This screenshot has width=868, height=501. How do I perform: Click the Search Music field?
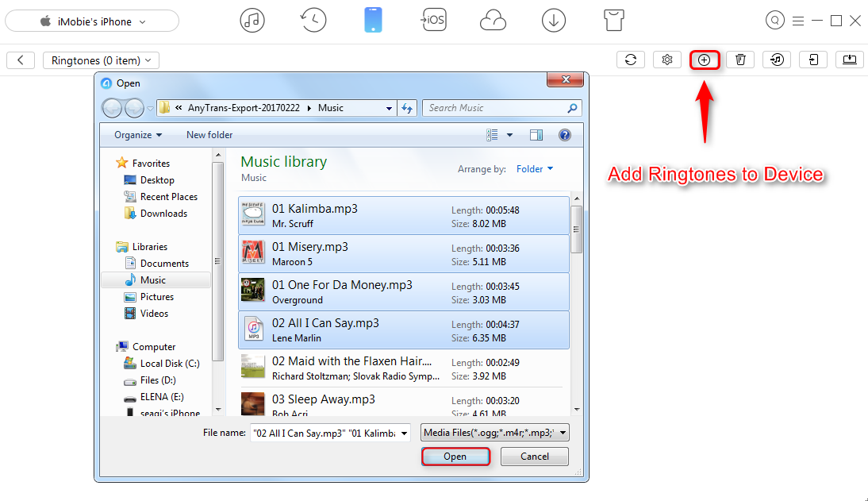(501, 108)
